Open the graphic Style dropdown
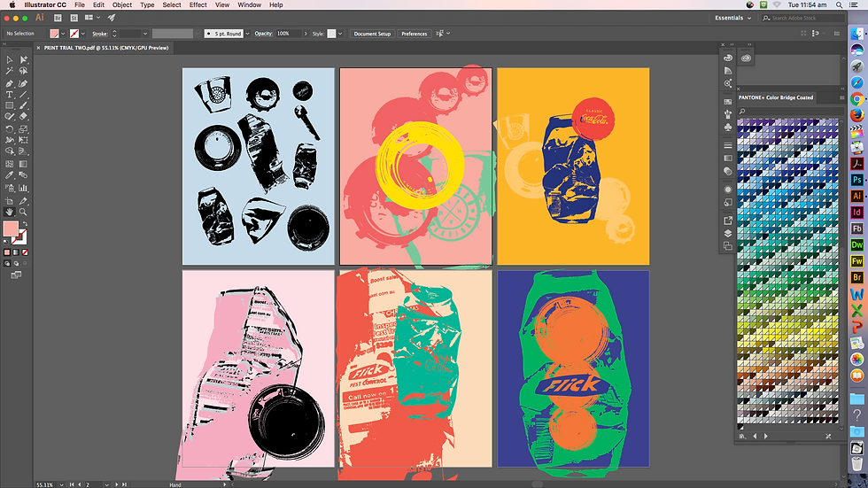The image size is (868, 488). point(340,34)
